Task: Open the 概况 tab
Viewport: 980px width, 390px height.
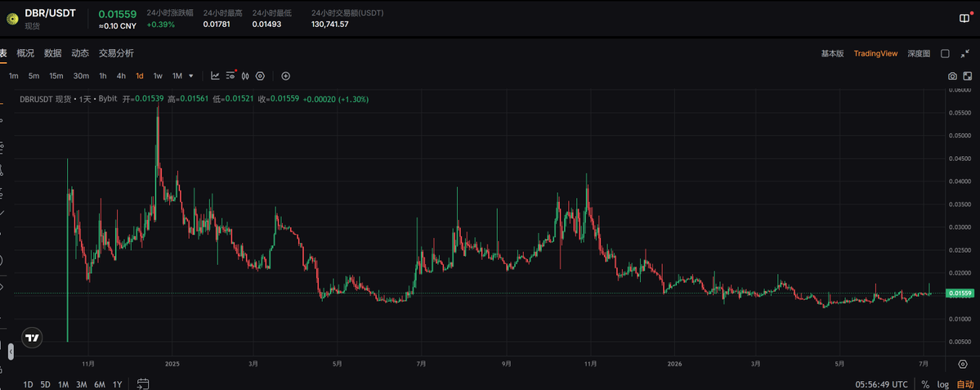Action: pos(25,53)
